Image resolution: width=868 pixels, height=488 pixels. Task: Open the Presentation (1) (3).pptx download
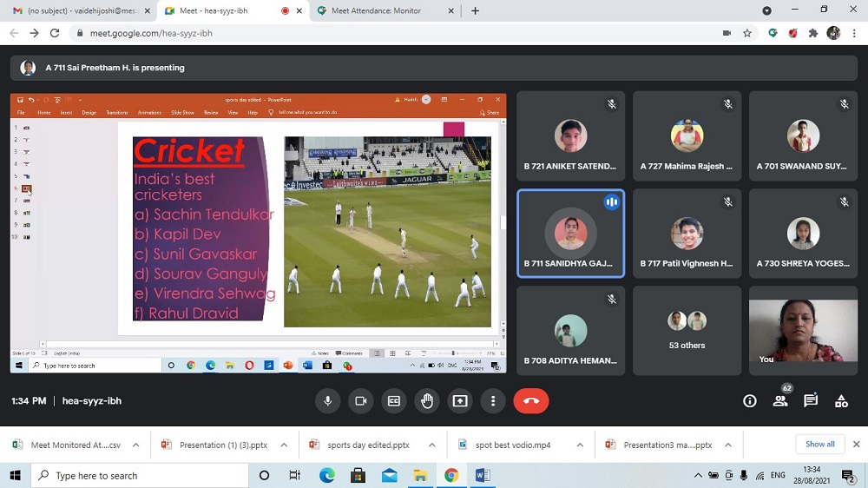223,445
